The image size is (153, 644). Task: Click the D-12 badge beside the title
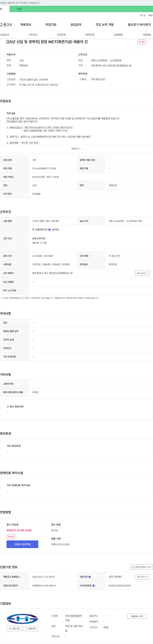142,42
